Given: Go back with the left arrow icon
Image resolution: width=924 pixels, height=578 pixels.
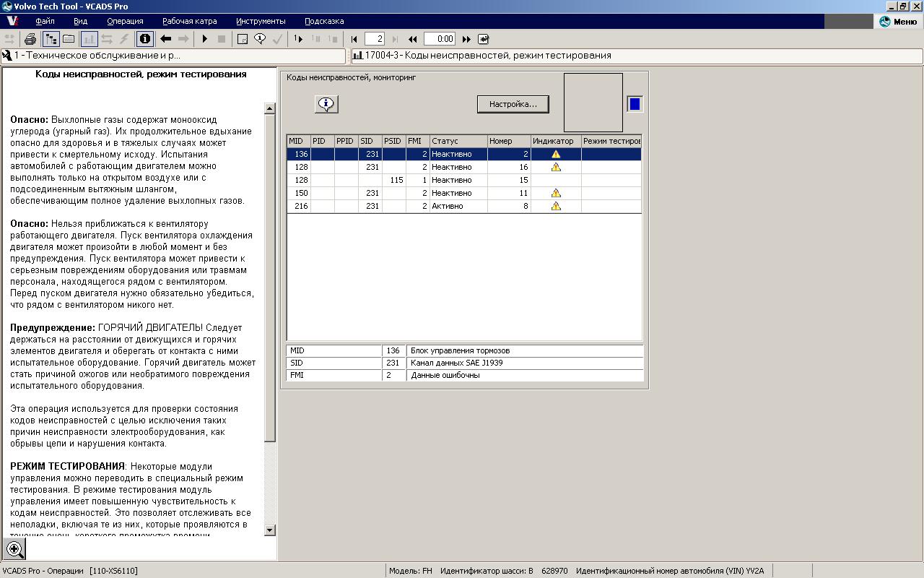Looking at the screenshot, I should point(165,39).
